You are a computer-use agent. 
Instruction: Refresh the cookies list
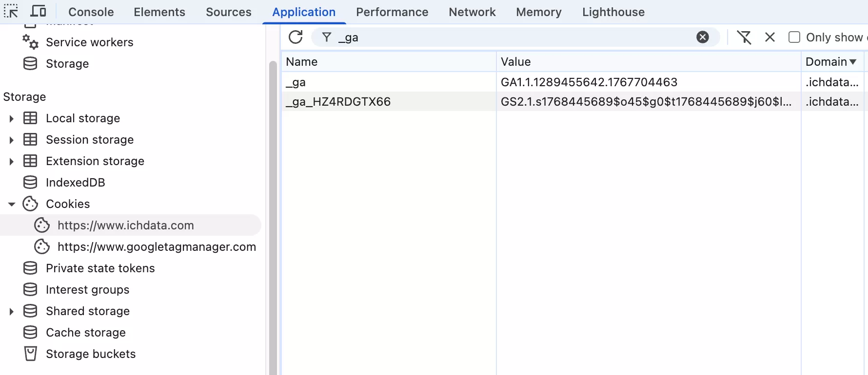point(296,37)
